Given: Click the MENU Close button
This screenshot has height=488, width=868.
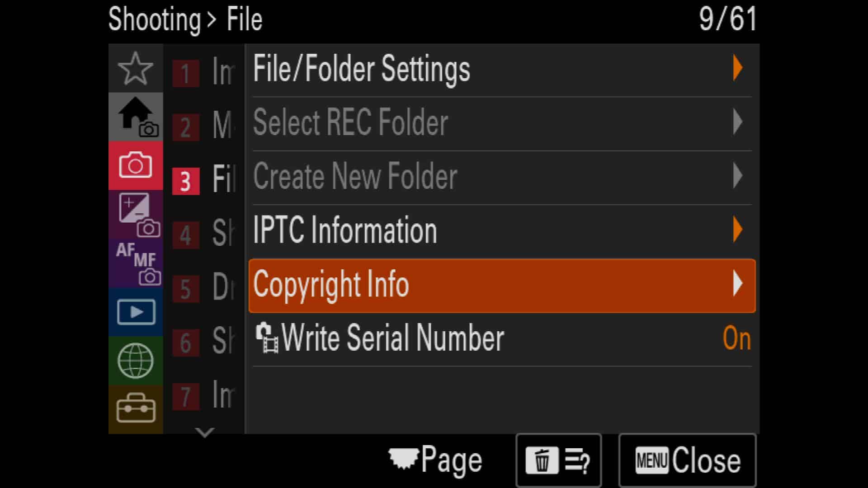Looking at the screenshot, I should pos(687,460).
